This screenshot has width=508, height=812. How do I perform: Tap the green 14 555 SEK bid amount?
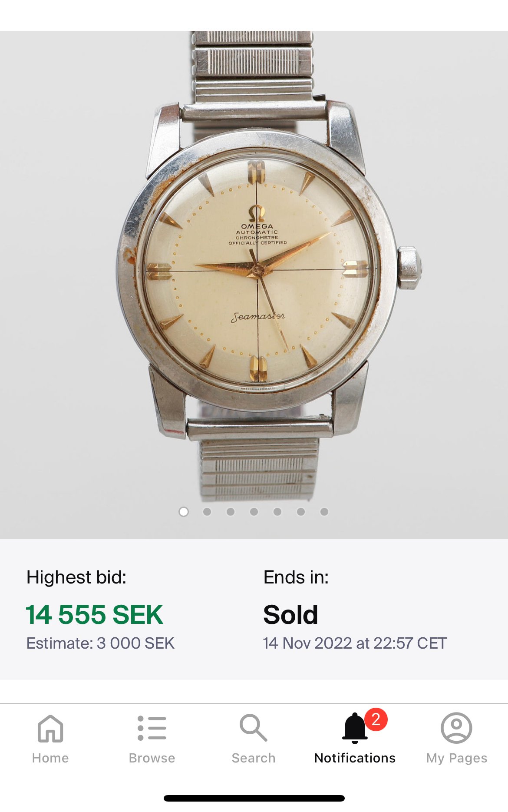[x=94, y=615]
